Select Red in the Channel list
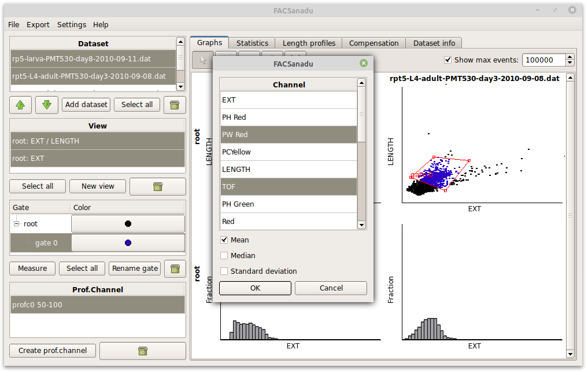This screenshot has height=371, width=588. (289, 221)
